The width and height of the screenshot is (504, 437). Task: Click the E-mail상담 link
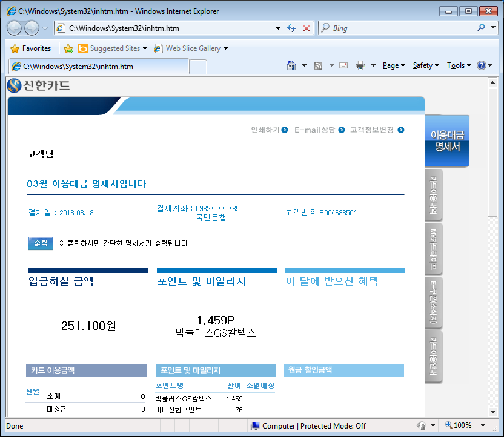[x=319, y=130]
